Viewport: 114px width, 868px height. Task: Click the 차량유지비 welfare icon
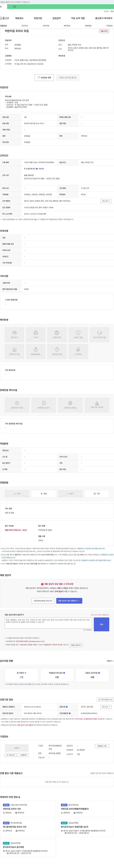tap(57, 335)
